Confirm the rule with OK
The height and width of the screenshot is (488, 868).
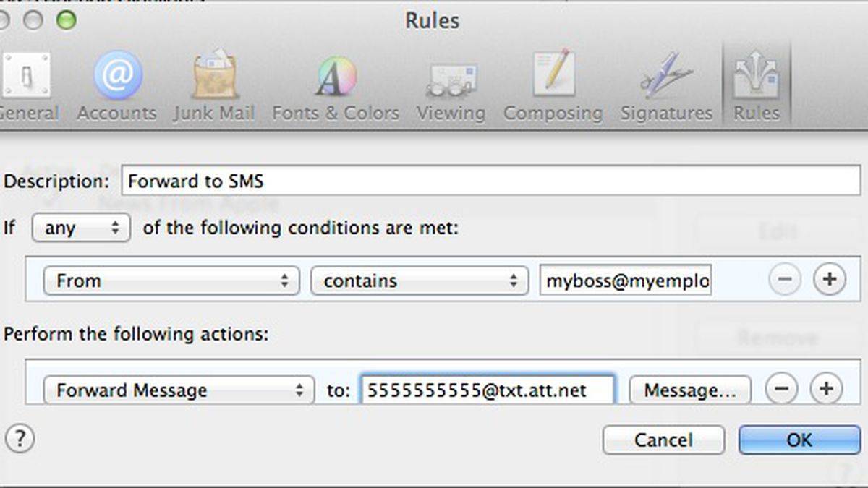pos(799,440)
